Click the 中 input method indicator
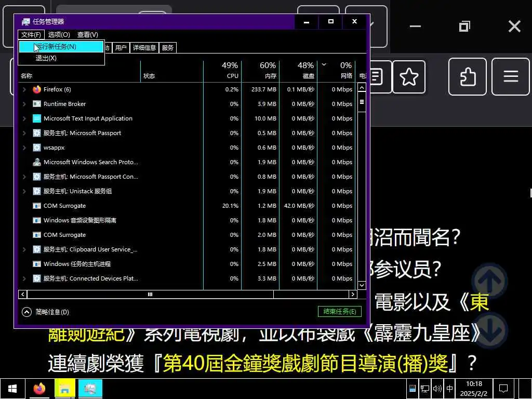532x399 pixels. (450, 389)
